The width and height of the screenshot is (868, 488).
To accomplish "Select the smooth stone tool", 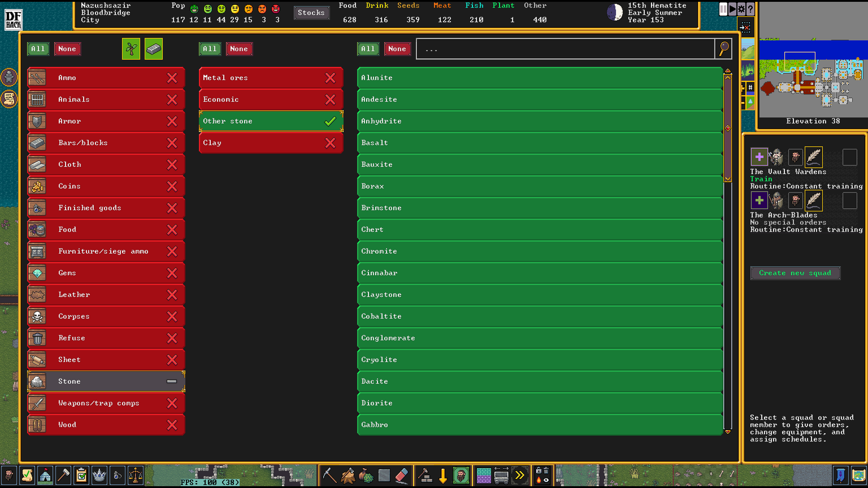I will tap(384, 475).
